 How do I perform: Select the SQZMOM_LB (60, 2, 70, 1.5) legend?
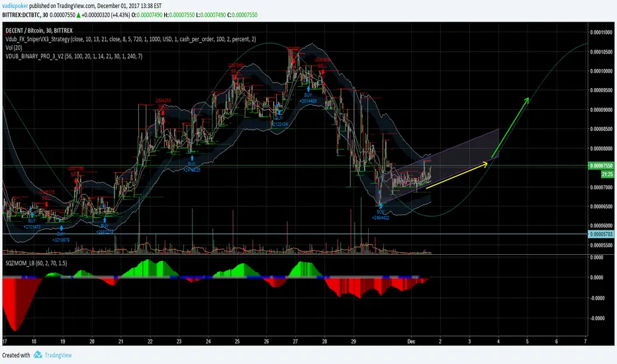tap(36, 263)
